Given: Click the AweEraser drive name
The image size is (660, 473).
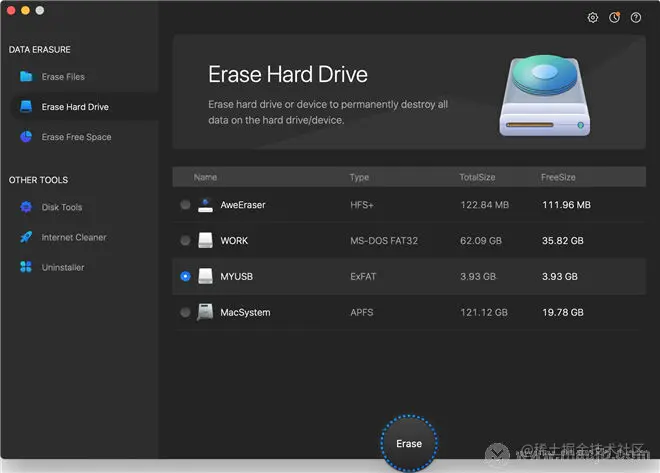Looking at the screenshot, I should [243, 205].
